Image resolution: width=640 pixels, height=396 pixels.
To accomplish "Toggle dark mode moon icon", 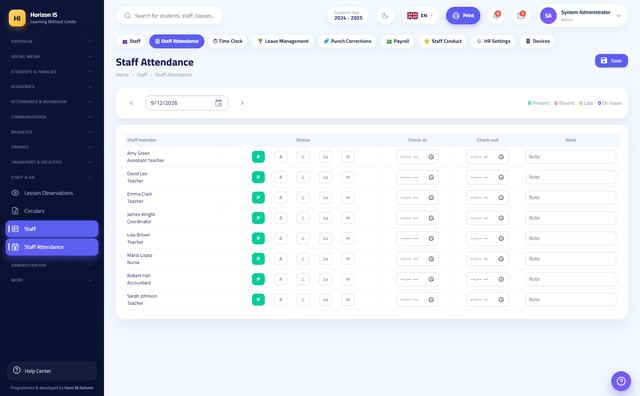I will pyautogui.click(x=385, y=16).
